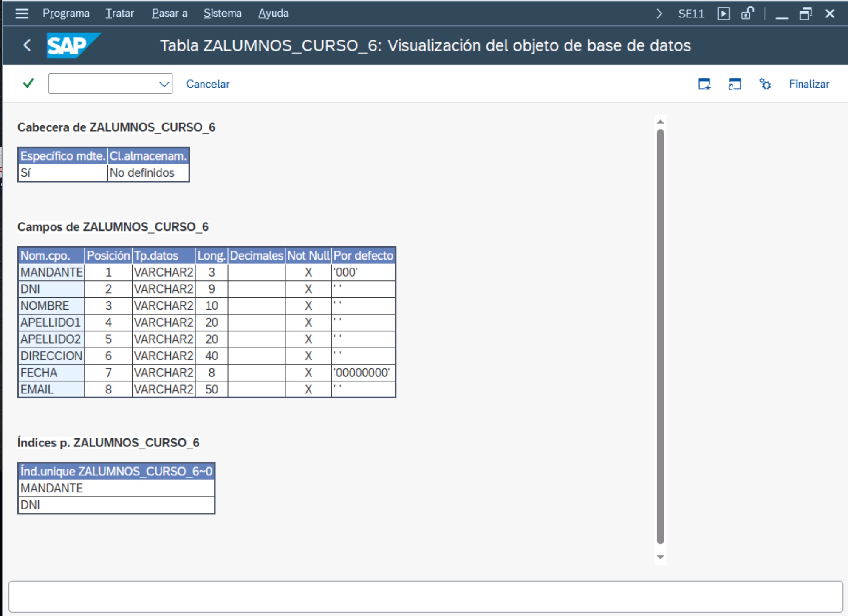The height and width of the screenshot is (616, 848).
Task: Click the play/record icon next to SE11
Action: [724, 14]
